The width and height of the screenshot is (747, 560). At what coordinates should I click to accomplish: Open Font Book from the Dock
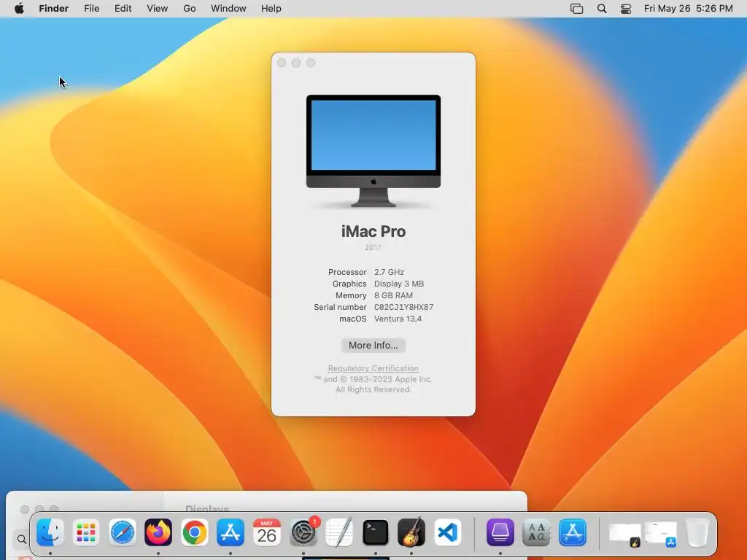(536, 532)
